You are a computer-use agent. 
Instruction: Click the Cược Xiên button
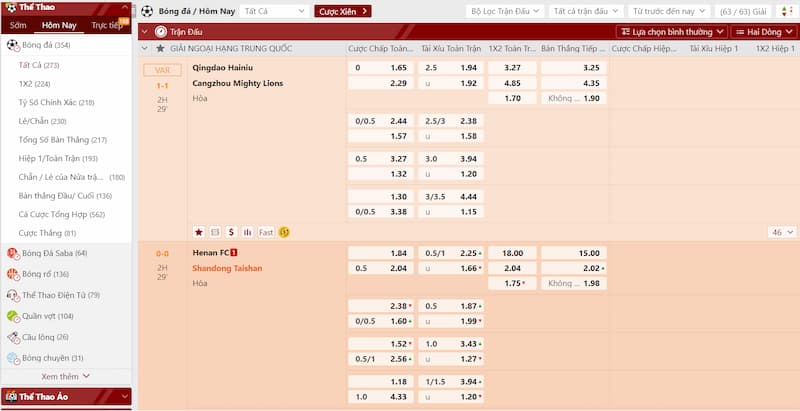343,11
